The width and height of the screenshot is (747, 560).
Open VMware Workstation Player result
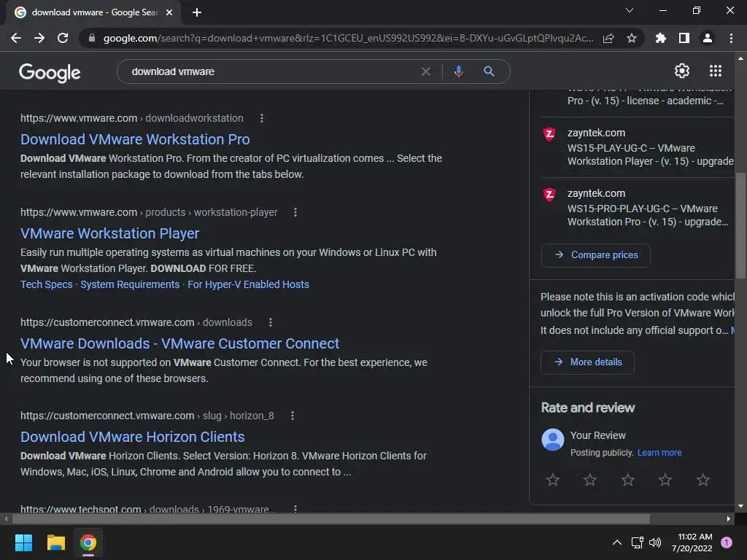[x=109, y=233]
